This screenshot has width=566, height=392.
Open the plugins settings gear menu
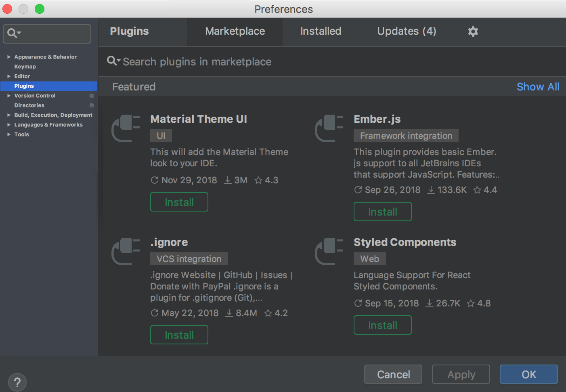[473, 31]
